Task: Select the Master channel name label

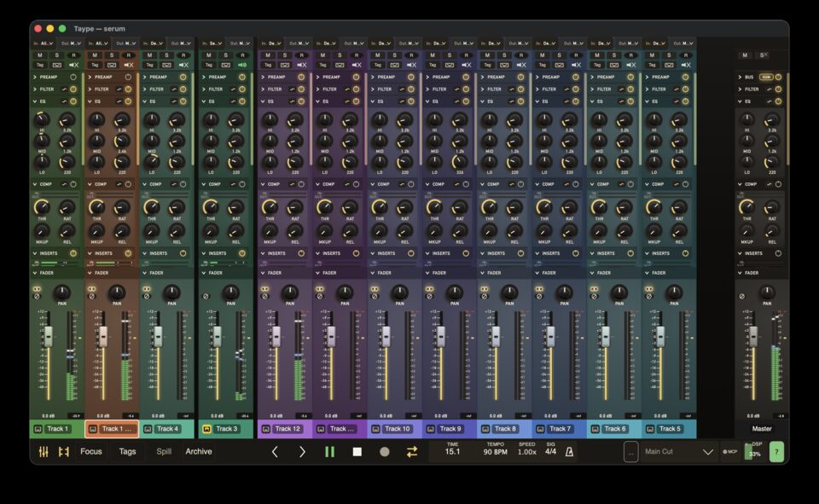Action: click(x=762, y=429)
